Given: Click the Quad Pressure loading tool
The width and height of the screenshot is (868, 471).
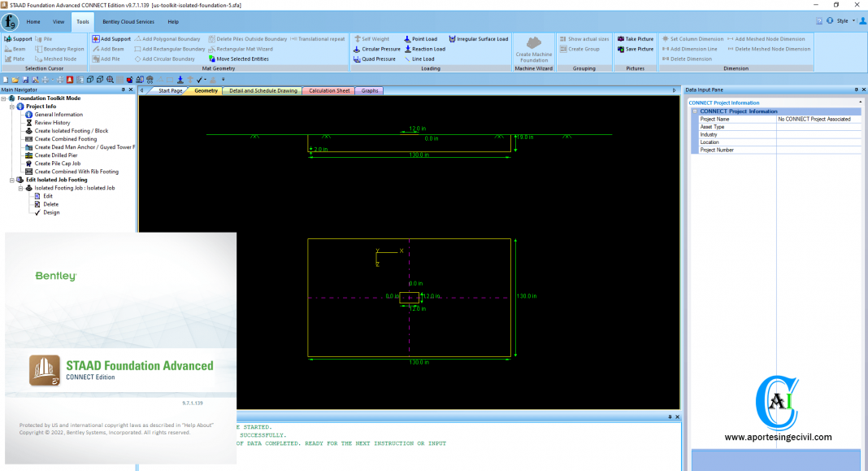Looking at the screenshot, I should [x=378, y=59].
